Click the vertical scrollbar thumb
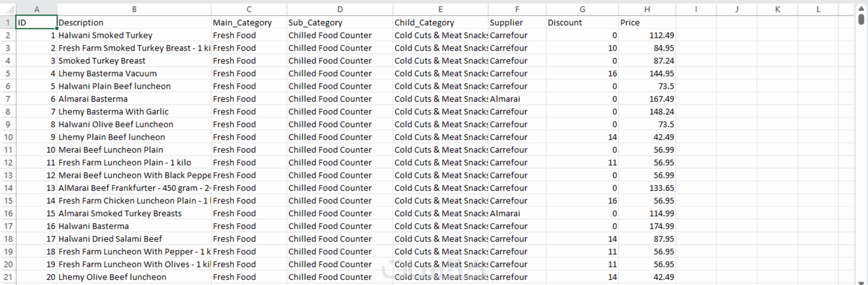 point(861,19)
